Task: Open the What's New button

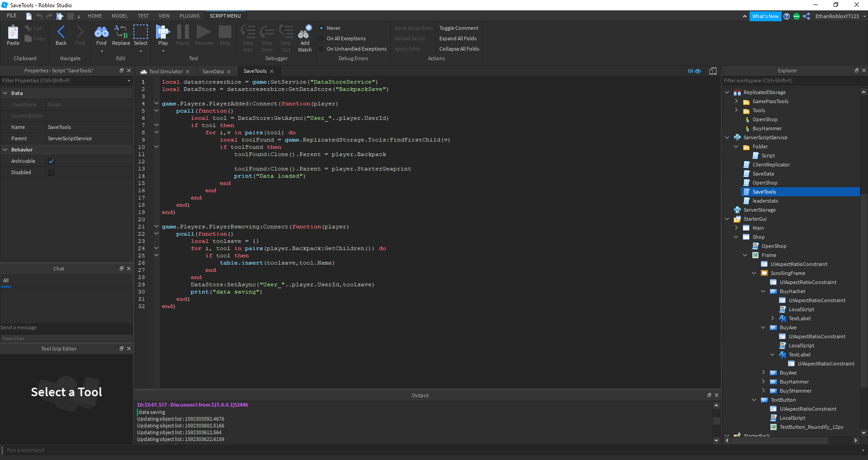Action: tap(765, 16)
